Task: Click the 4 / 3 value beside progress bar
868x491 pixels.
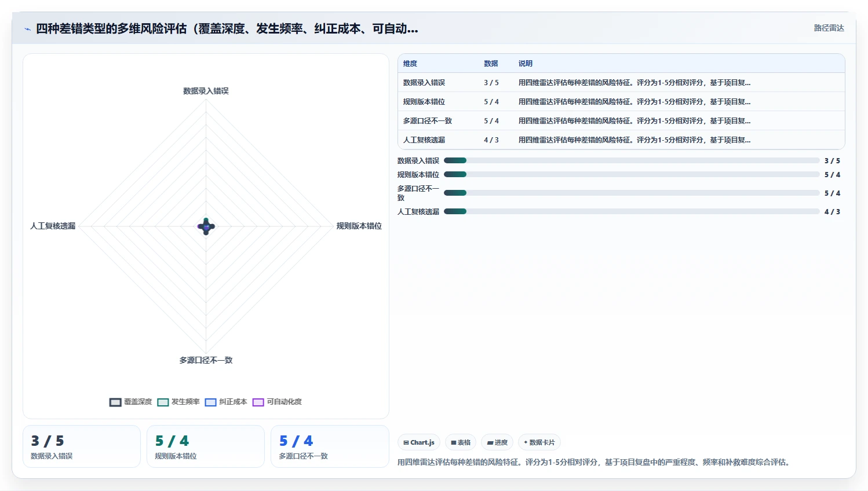Action: pyautogui.click(x=832, y=212)
